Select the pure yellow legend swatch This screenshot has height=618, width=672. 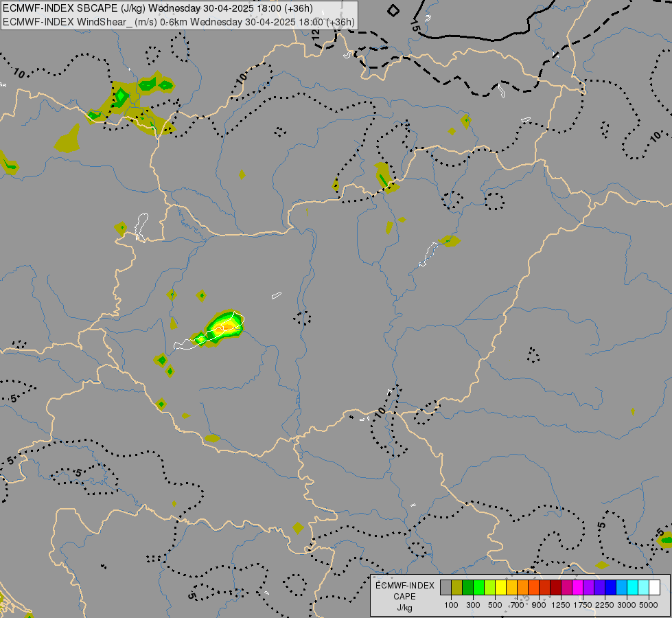pos(500,588)
